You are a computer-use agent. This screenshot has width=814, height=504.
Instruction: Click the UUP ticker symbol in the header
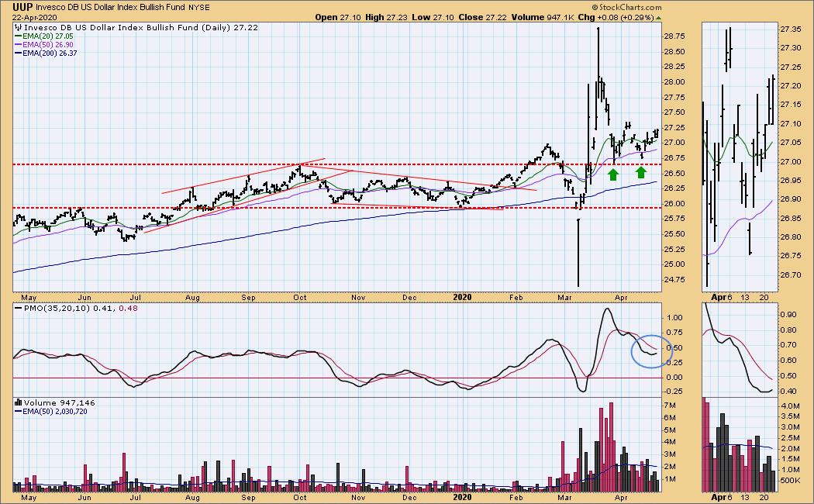tap(22, 7)
